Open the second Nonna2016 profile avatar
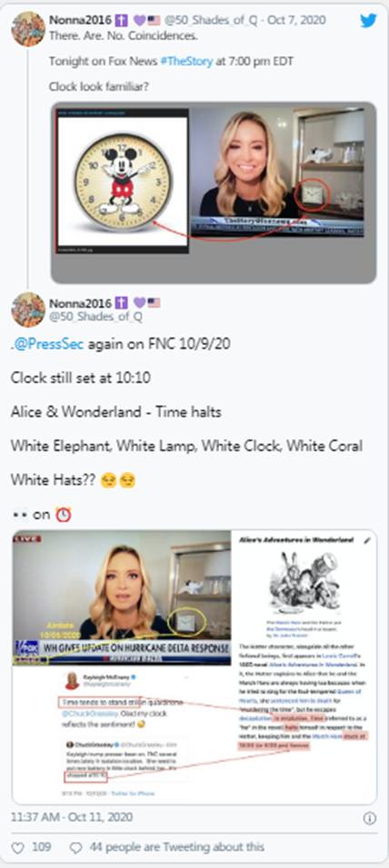Screen dimensions: 389x868 pos(27,310)
